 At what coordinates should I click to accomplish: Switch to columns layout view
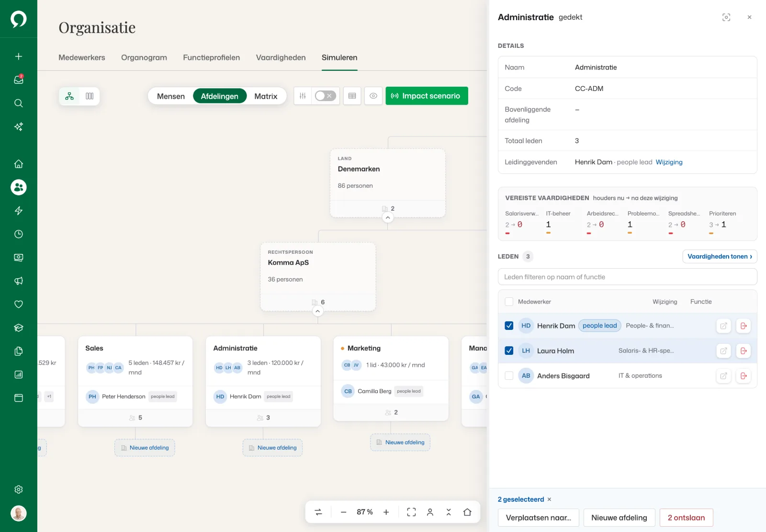click(90, 96)
